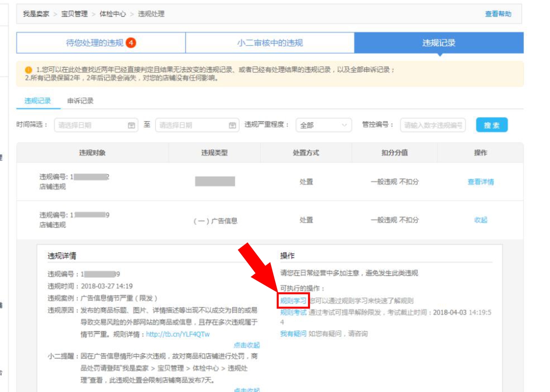Switch to 小二审核中的违规 tab
Viewport: 550px width, 392px height.
point(270,43)
